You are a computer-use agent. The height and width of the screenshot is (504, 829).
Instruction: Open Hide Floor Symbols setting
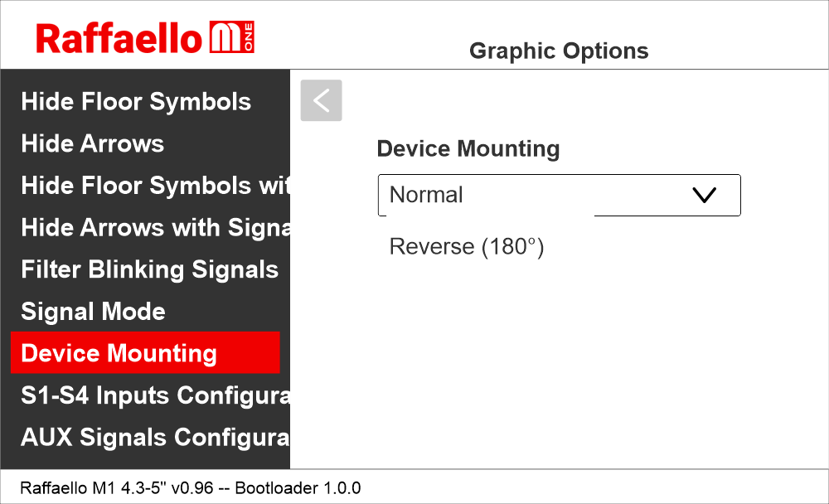136,102
